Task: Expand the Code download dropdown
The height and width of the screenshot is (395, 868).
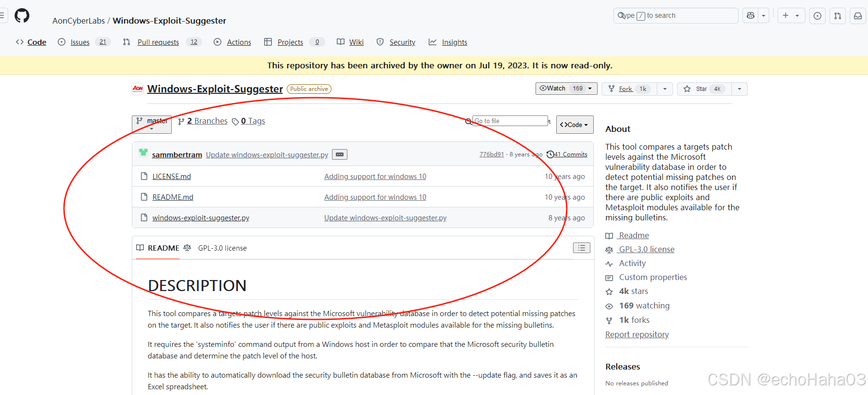Action: point(574,125)
